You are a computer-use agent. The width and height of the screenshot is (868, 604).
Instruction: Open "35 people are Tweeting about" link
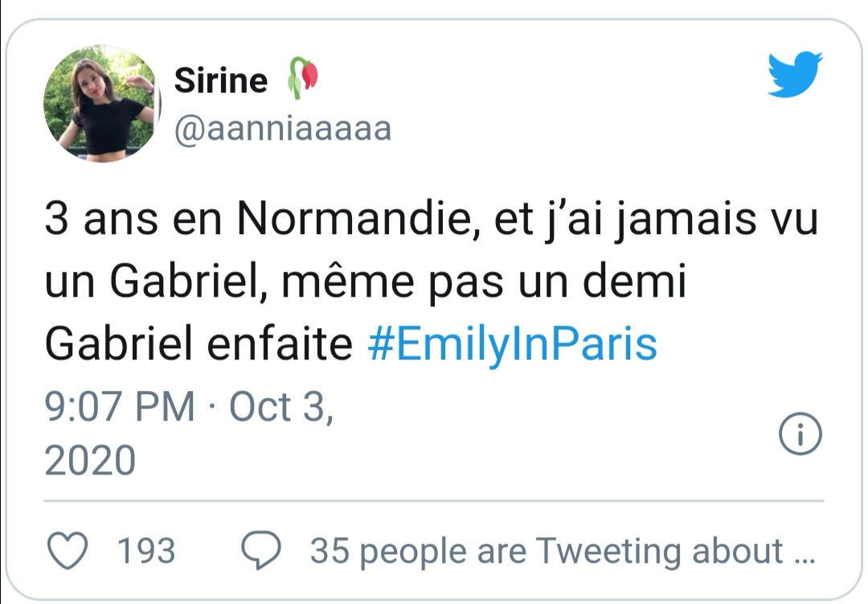click(547, 551)
